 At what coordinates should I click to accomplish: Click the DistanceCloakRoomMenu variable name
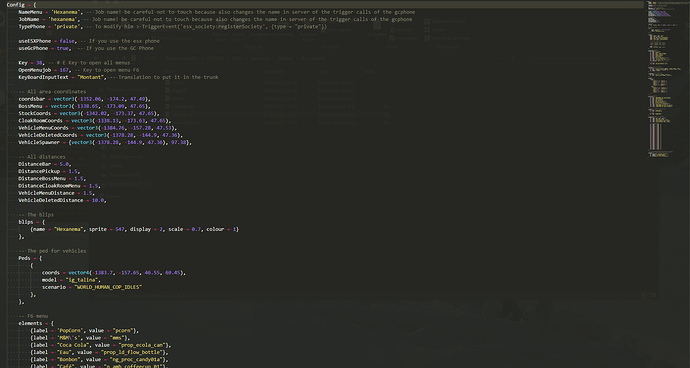pyautogui.click(x=49, y=186)
